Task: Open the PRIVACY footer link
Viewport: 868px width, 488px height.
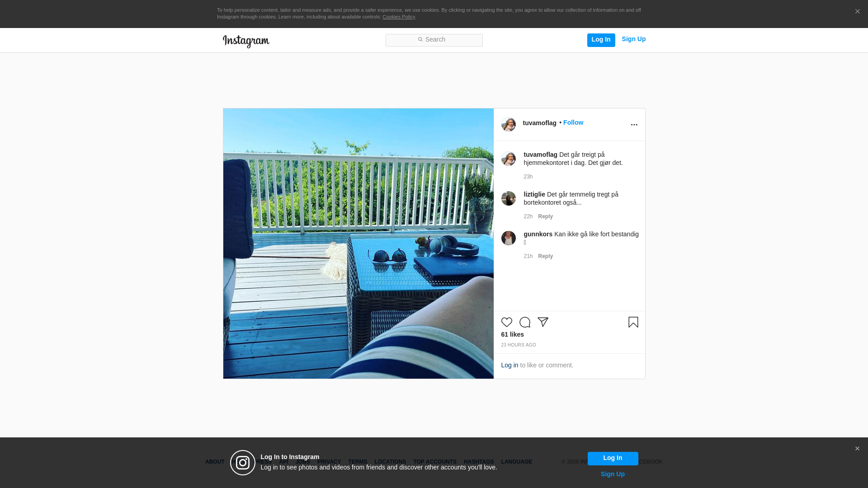Action: 329,462
